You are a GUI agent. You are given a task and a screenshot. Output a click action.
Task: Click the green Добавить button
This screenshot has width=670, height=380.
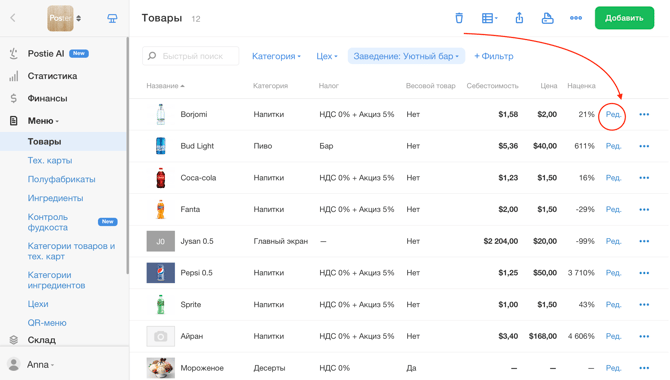[x=624, y=18]
